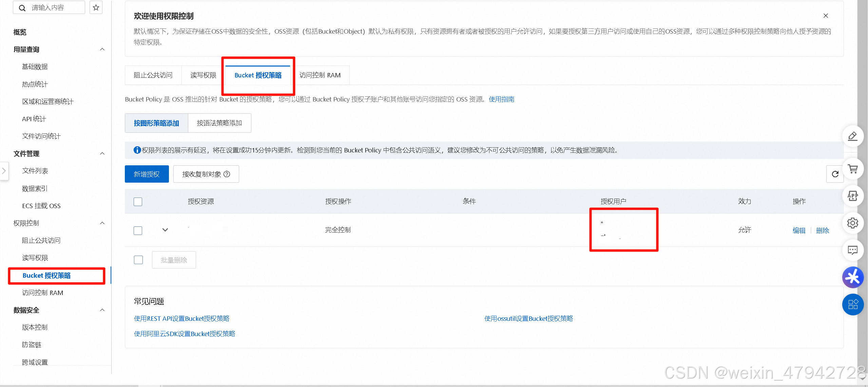Image resolution: width=868 pixels, height=387 pixels.
Task: Switch to the 按语法策略添加 tab
Action: (219, 123)
